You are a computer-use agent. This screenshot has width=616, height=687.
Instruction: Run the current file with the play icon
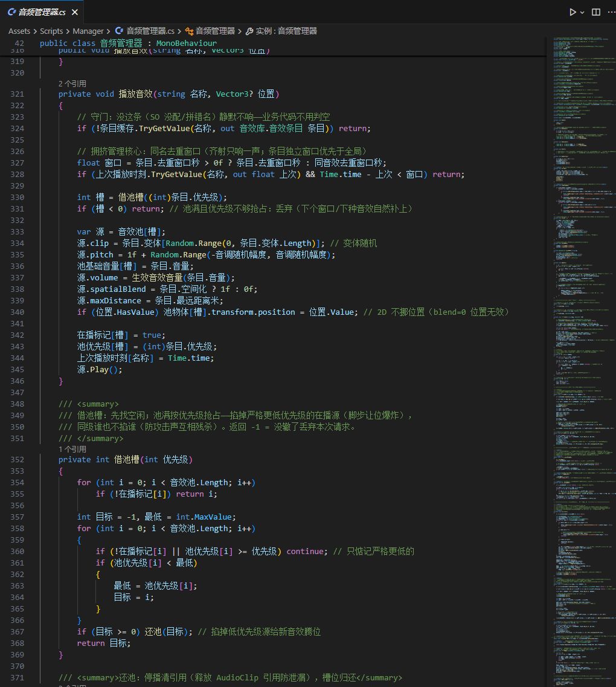click(x=573, y=12)
